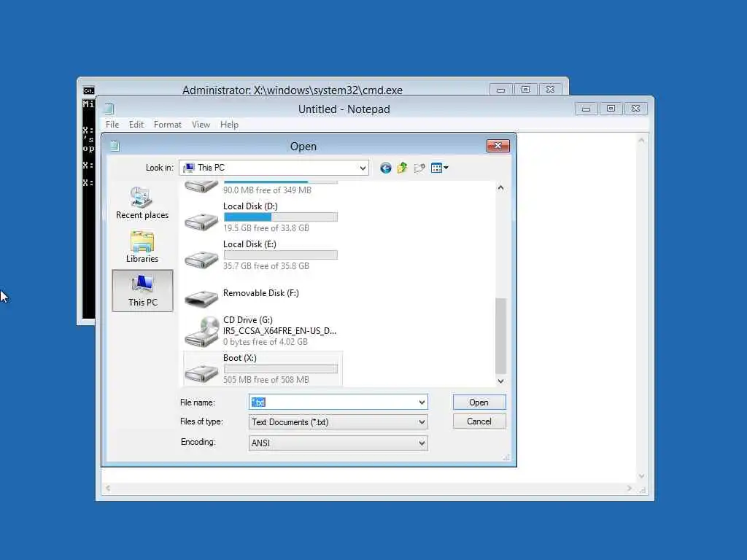
Task: Open the Format menu in Notepad
Action: [x=167, y=124]
